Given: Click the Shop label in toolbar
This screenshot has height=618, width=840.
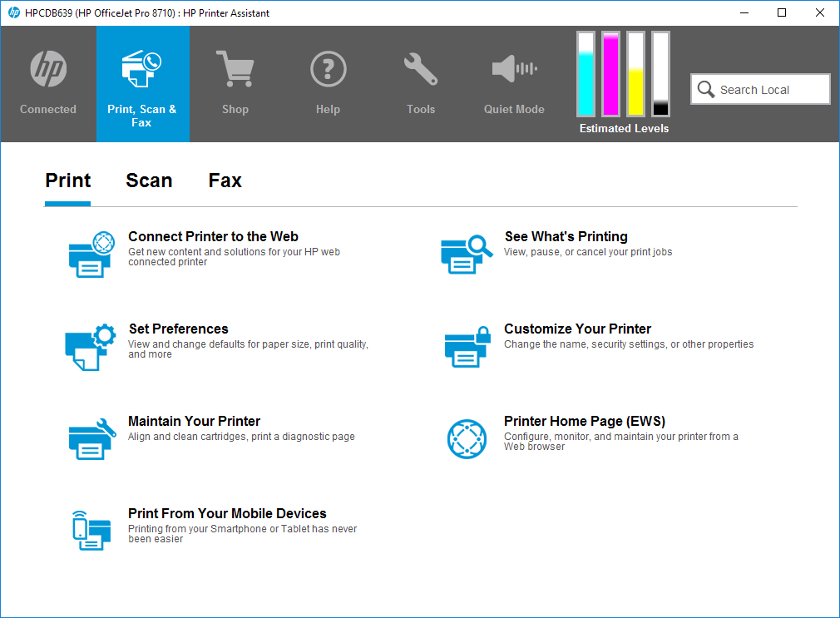Looking at the screenshot, I should [x=235, y=109].
